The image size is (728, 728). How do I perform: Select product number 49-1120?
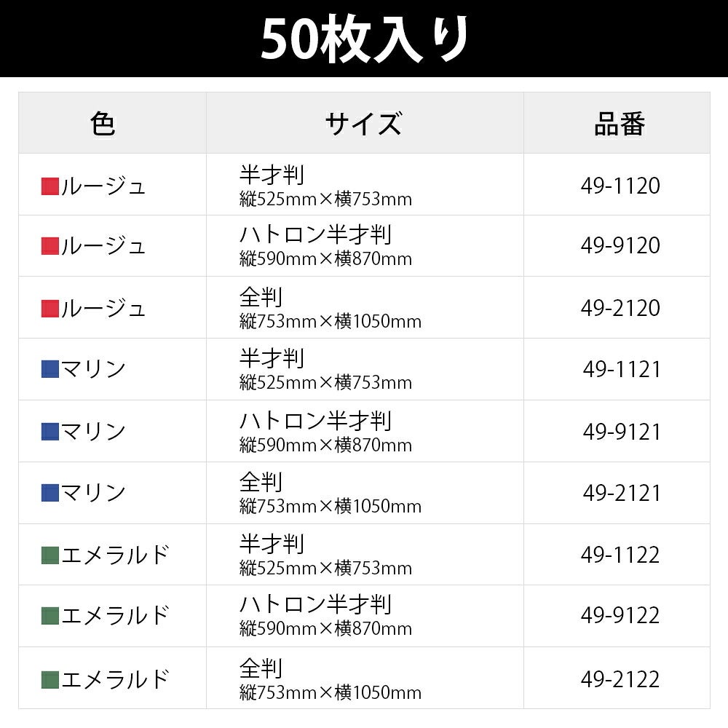pos(620,186)
